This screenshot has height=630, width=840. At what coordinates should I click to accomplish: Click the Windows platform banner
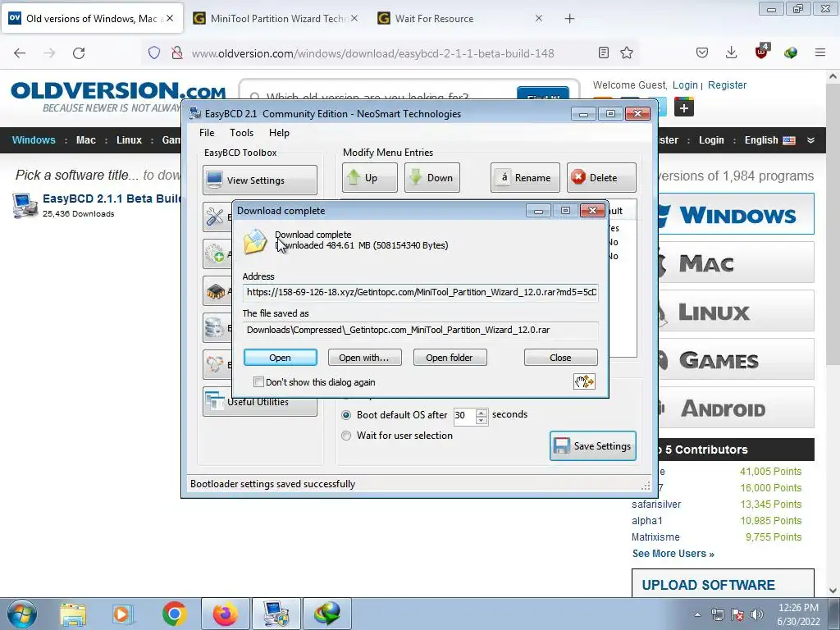coord(734,214)
